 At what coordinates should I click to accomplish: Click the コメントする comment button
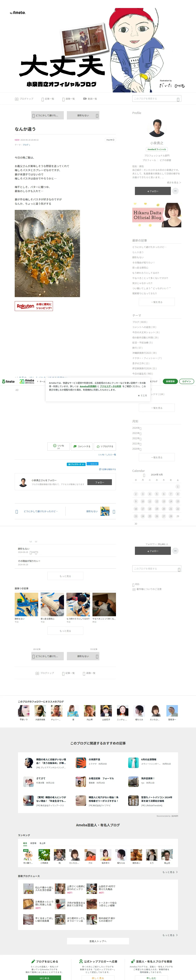tap(82, 446)
